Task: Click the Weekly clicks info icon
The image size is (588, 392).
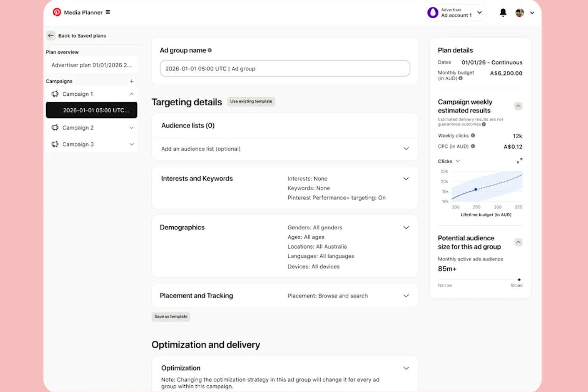Action: pyautogui.click(x=473, y=135)
